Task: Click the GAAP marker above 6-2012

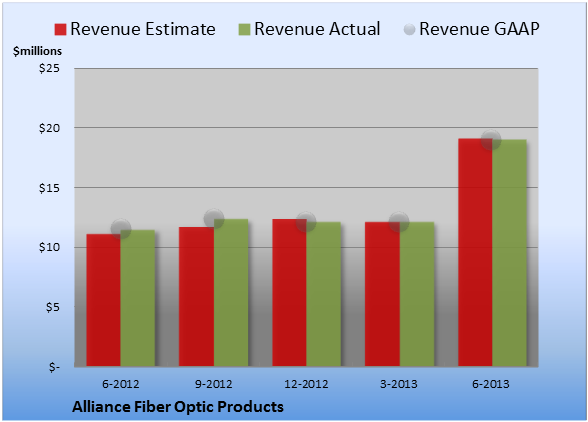Action: (x=121, y=228)
